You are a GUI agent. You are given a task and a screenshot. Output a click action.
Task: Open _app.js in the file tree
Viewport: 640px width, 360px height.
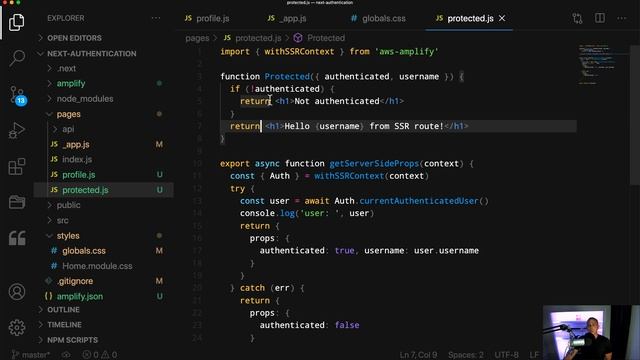pos(76,144)
